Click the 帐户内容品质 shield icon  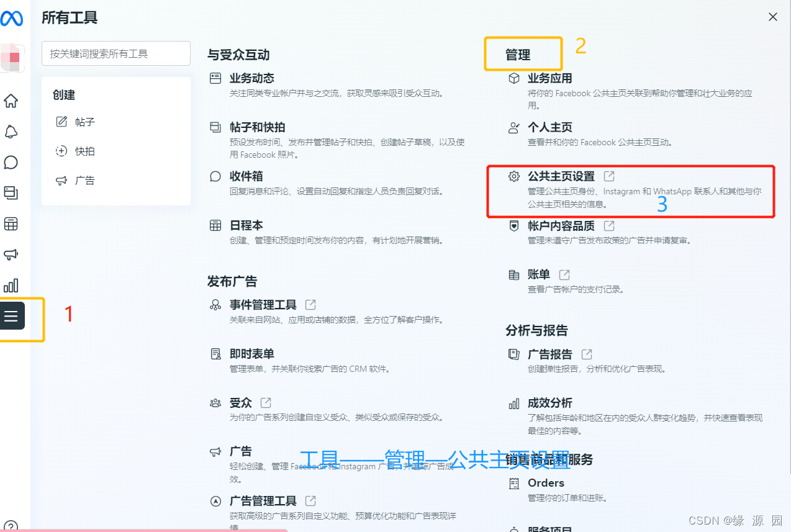pos(513,225)
